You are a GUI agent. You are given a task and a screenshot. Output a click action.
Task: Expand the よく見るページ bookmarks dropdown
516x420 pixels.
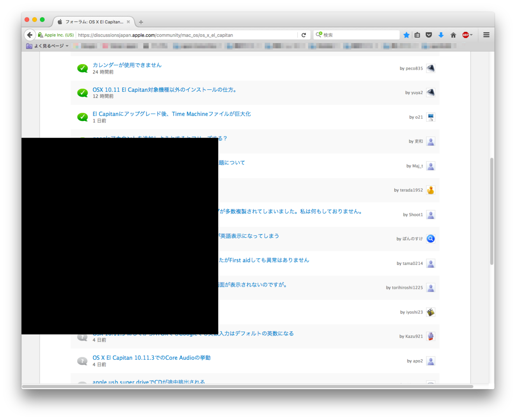coord(47,46)
